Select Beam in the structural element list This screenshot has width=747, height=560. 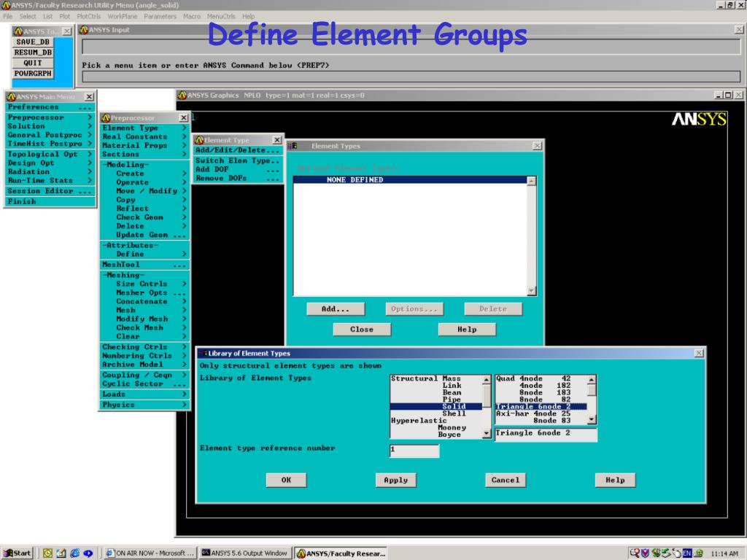[436, 393]
